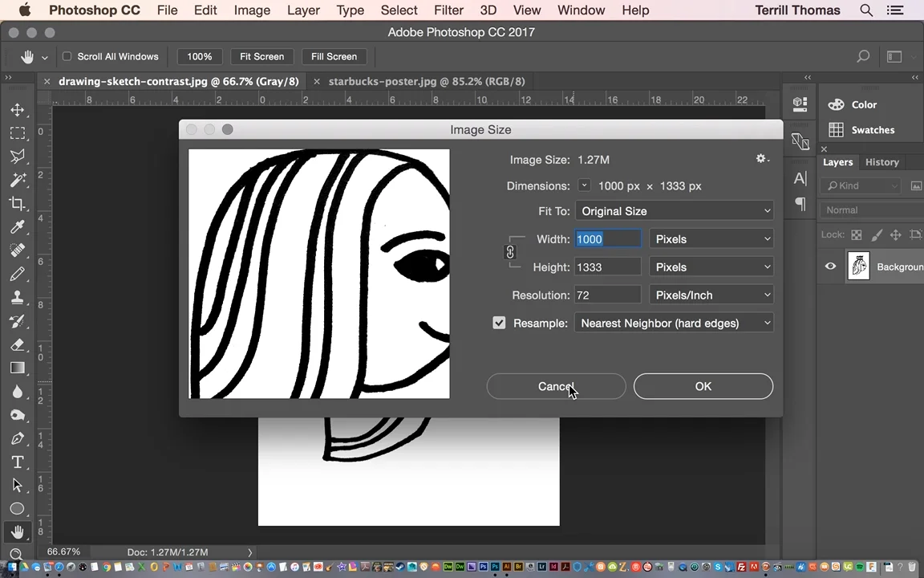Screen dimensions: 924x578
Task: Open the Resolution units Pixels/Inch dropdown
Action: [711, 295]
